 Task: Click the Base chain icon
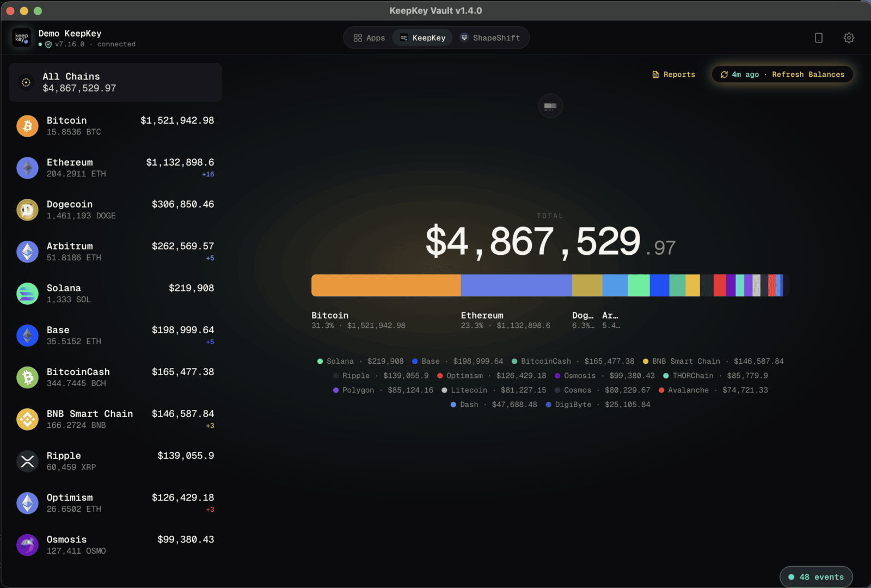pyautogui.click(x=27, y=335)
